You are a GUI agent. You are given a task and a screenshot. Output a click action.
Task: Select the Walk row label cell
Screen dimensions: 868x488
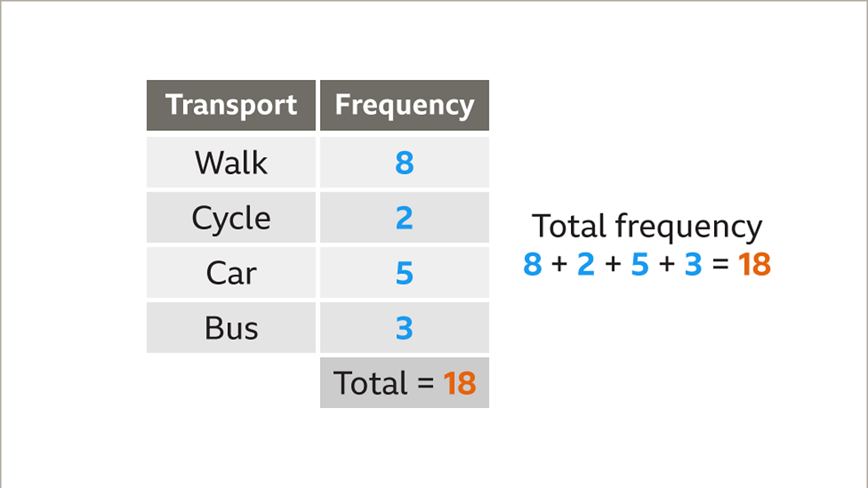231,163
